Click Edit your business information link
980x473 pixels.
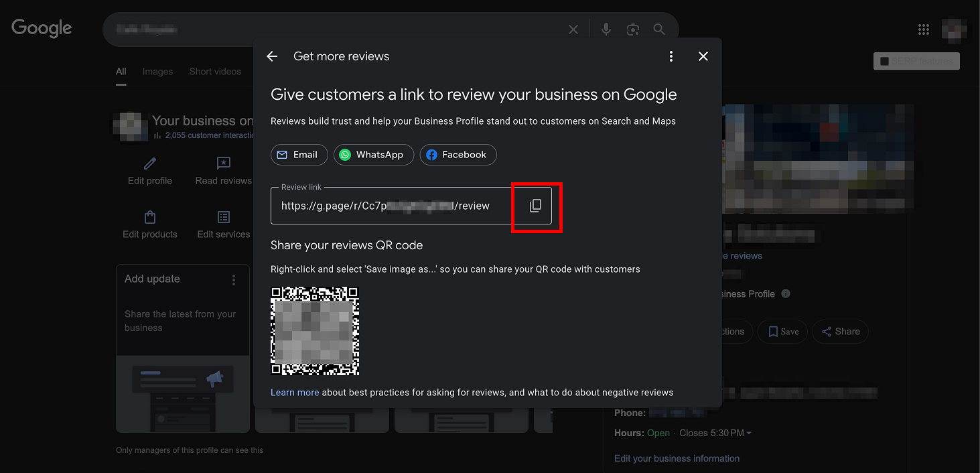(677, 458)
